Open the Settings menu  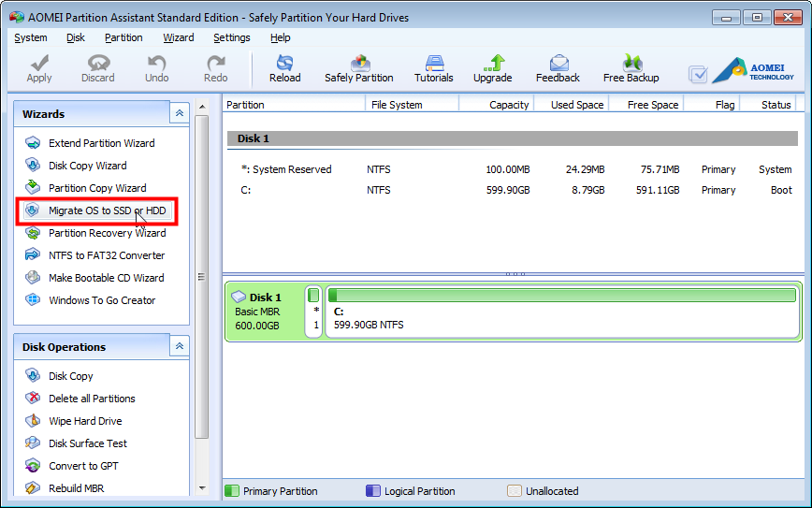point(231,37)
